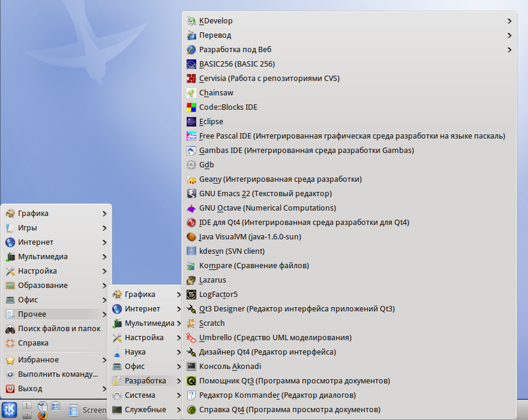Open Интернет in the main menu

coord(56,242)
